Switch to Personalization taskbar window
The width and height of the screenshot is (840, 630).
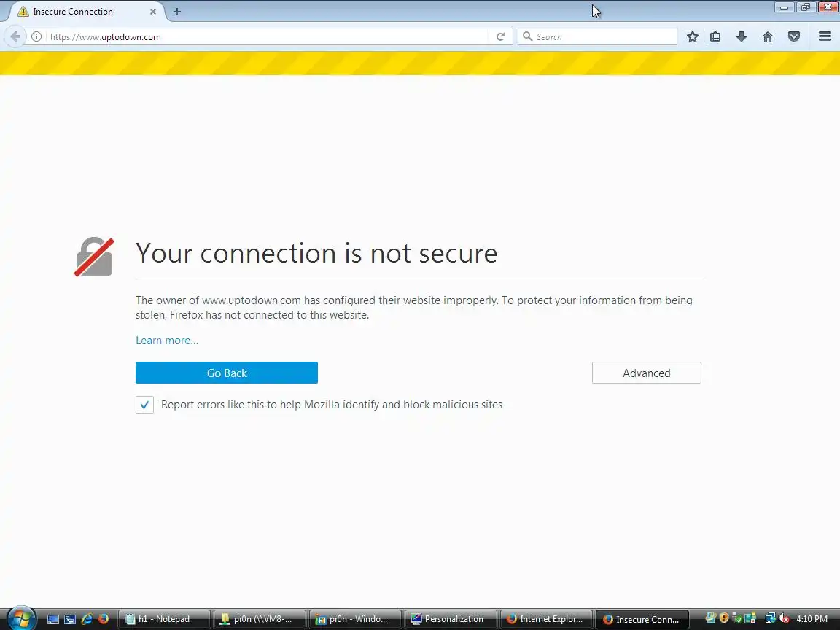pos(451,619)
